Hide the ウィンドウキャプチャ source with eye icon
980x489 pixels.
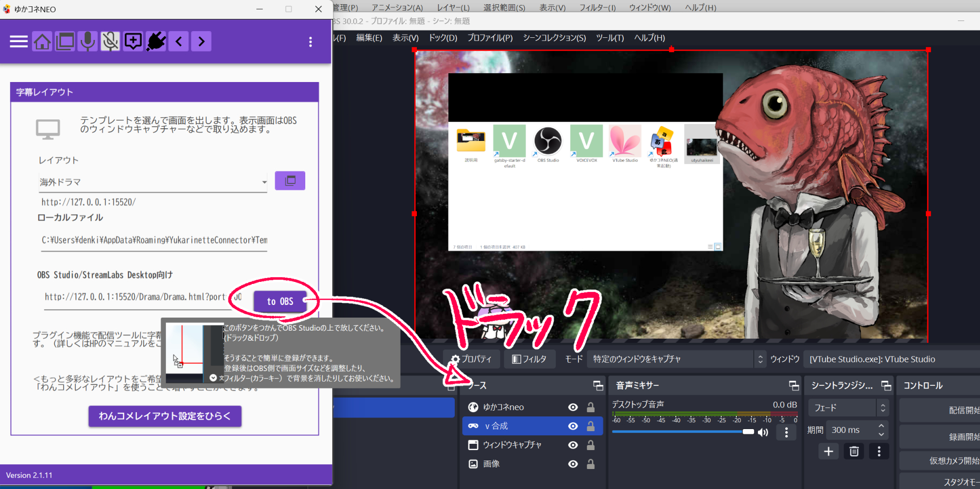573,445
